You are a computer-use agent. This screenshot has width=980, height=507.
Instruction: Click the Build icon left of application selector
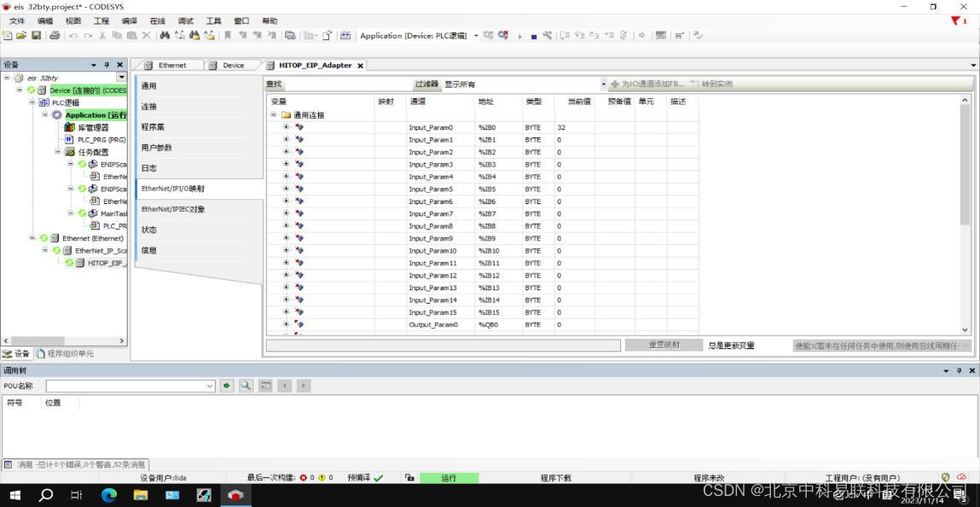(345, 36)
